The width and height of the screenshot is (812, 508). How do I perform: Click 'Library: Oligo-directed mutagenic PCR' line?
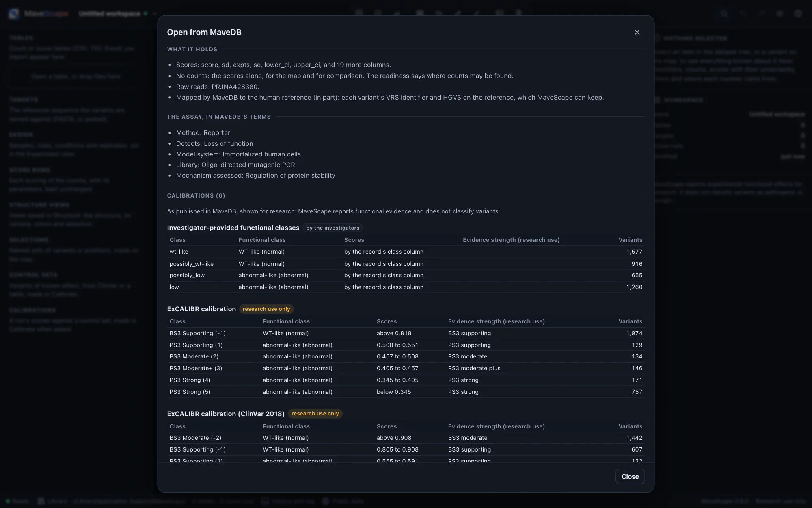click(235, 165)
